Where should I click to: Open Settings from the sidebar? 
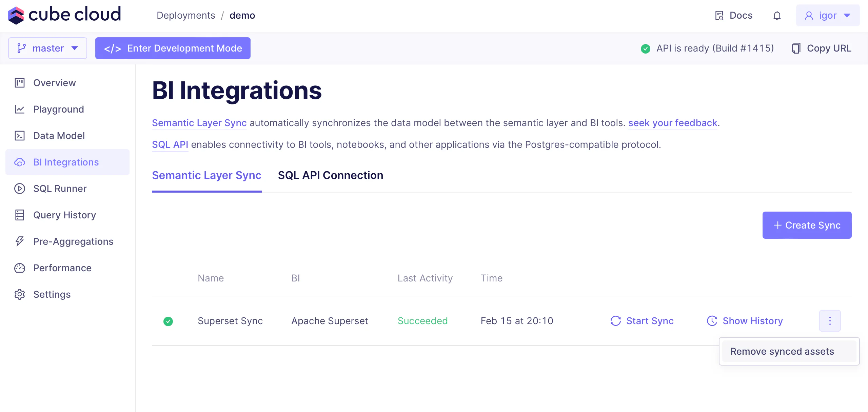pyautogui.click(x=52, y=294)
